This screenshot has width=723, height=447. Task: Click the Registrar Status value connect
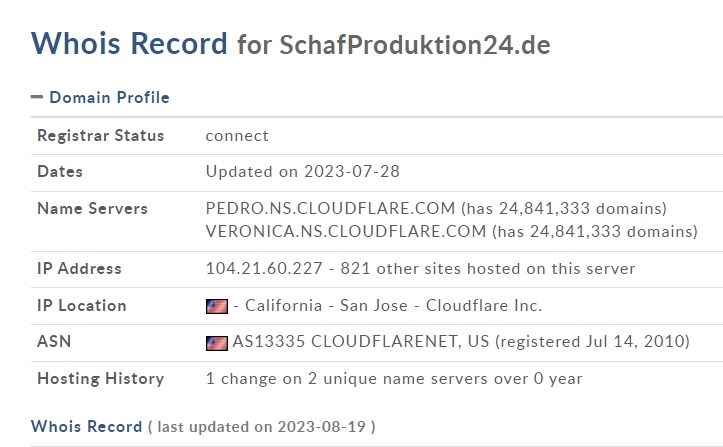(237, 136)
